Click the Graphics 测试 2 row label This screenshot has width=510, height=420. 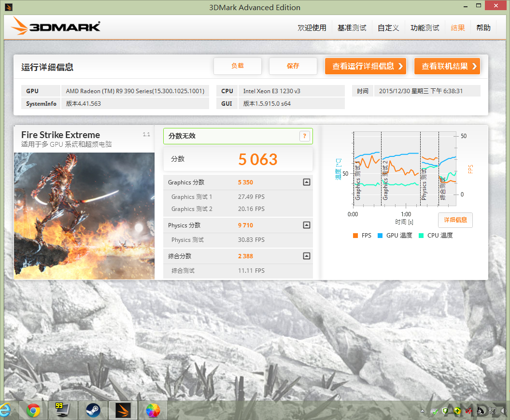192,209
